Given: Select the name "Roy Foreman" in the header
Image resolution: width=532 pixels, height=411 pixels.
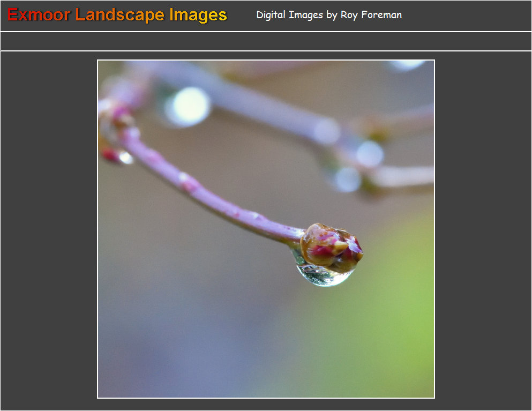Looking at the screenshot, I should click(x=371, y=15).
